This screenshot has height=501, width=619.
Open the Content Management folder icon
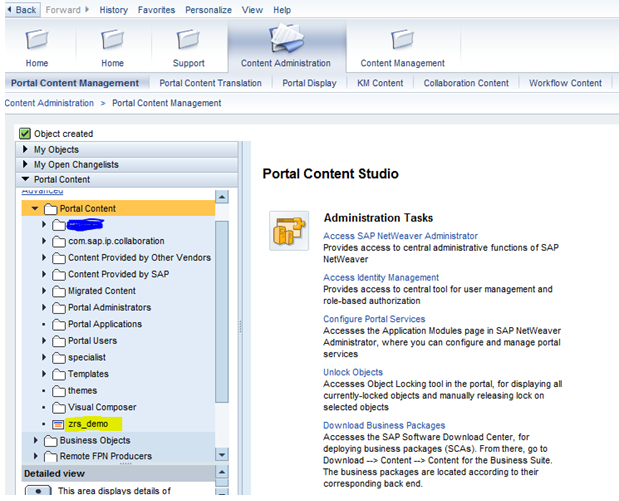click(402, 39)
